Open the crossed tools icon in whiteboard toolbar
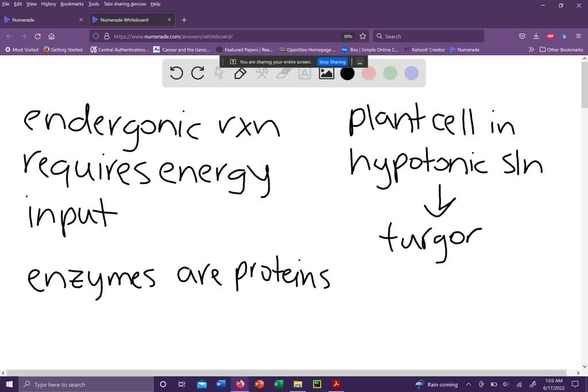588x392 pixels. point(261,73)
